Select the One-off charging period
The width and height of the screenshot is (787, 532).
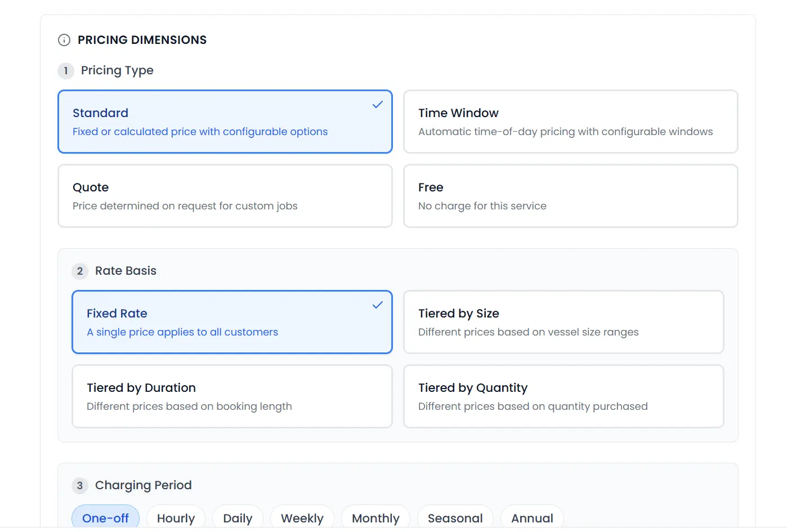pos(105,518)
